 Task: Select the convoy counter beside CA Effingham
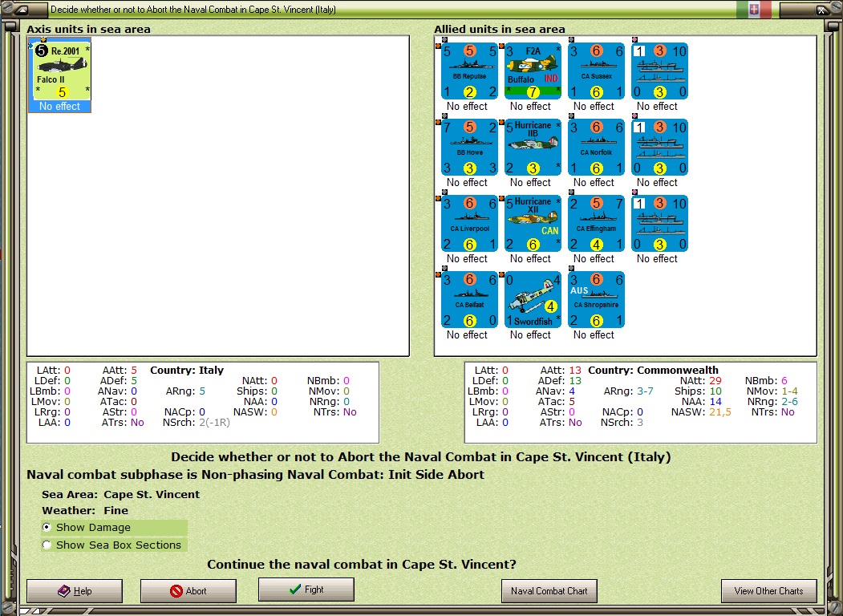pos(659,224)
